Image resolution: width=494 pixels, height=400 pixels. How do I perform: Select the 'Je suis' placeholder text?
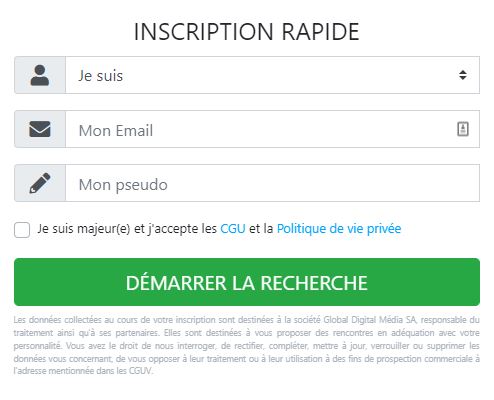(101, 76)
